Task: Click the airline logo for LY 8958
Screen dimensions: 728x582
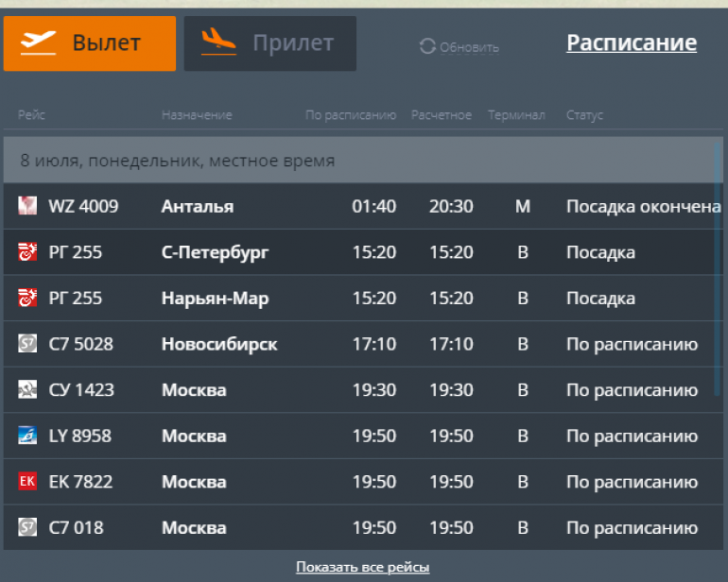Action: click(x=27, y=436)
